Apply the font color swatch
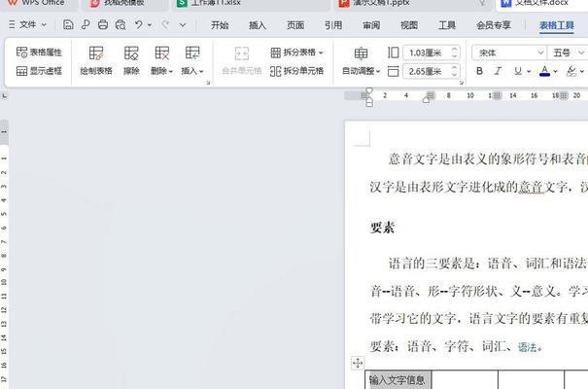The width and height of the screenshot is (588, 389). (x=544, y=71)
